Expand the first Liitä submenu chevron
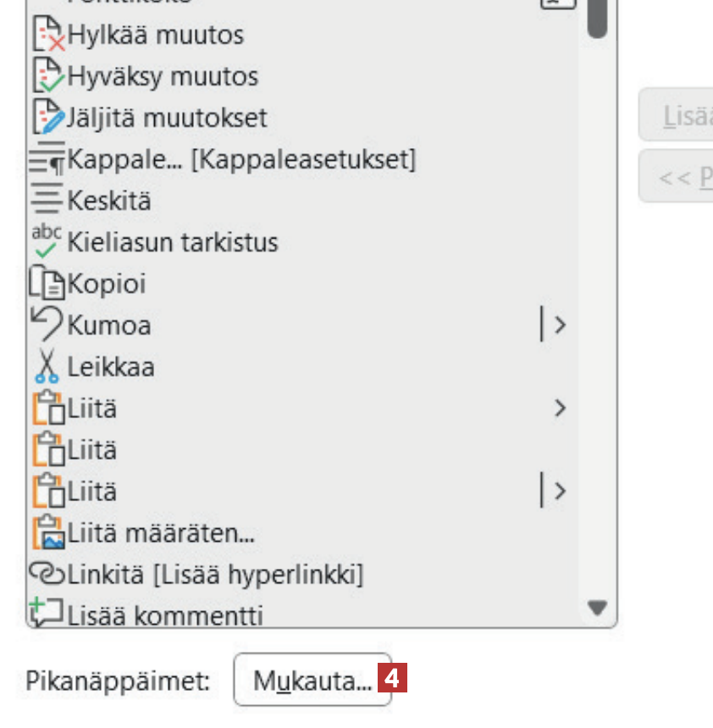 559,408
